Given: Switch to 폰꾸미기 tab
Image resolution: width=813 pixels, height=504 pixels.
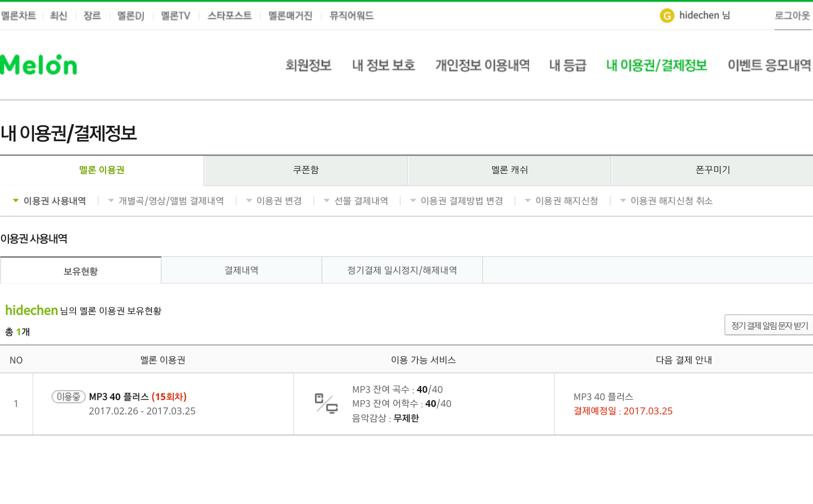Looking at the screenshot, I should tap(713, 170).
